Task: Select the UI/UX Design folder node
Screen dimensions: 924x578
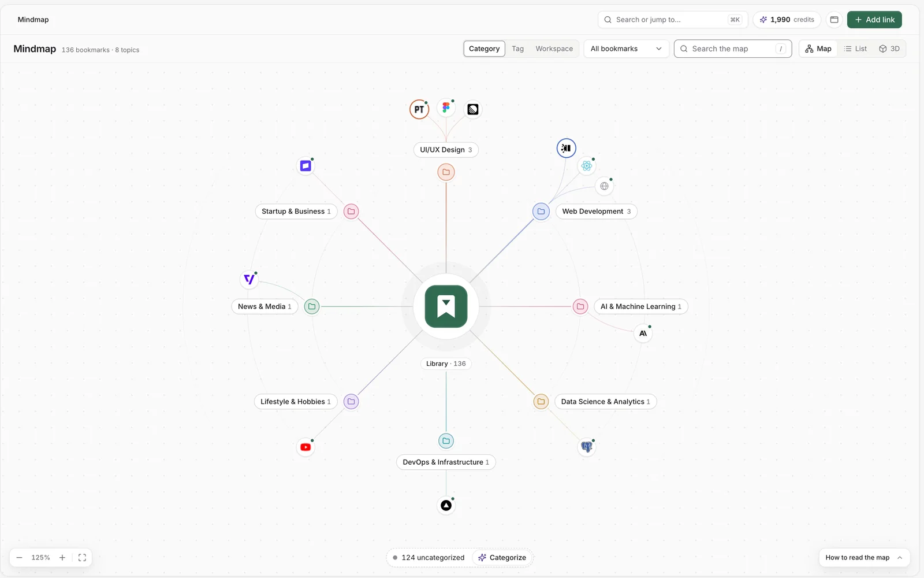Action: pyautogui.click(x=446, y=172)
